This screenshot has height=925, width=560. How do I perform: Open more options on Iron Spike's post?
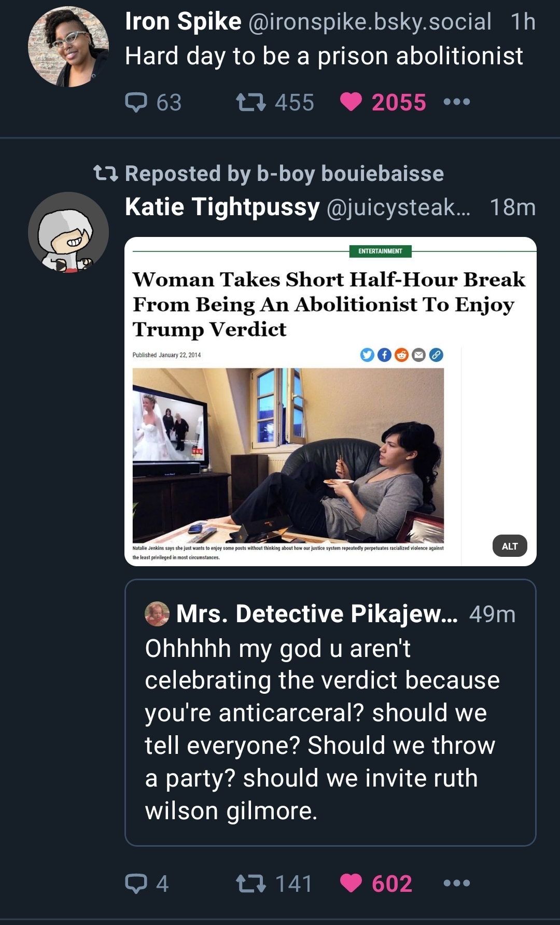457,102
